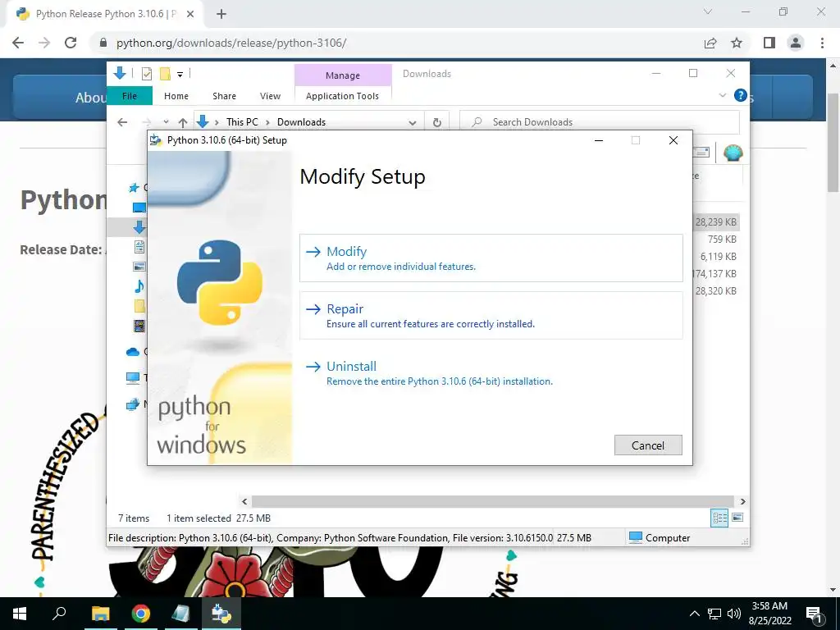Go back in File Explorer navigation
The height and width of the screenshot is (630, 840).
[122, 122]
